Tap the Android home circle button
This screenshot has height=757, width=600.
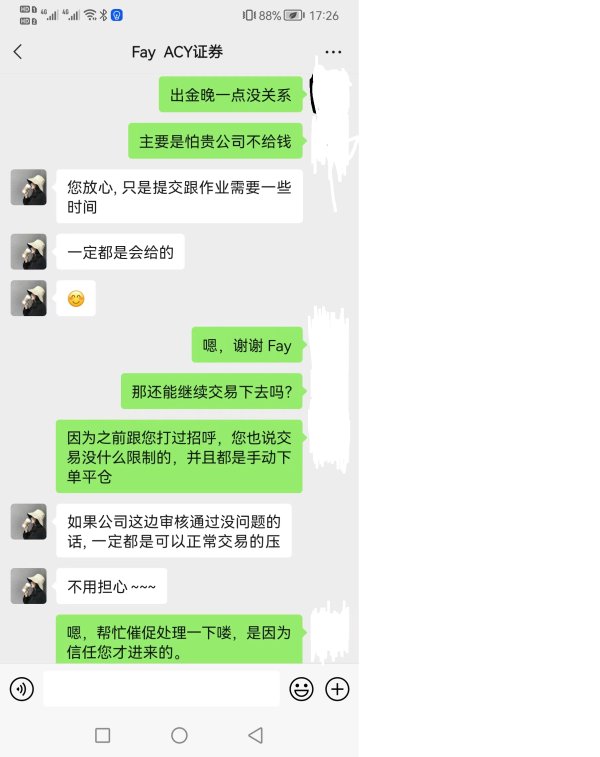tap(179, 735)
